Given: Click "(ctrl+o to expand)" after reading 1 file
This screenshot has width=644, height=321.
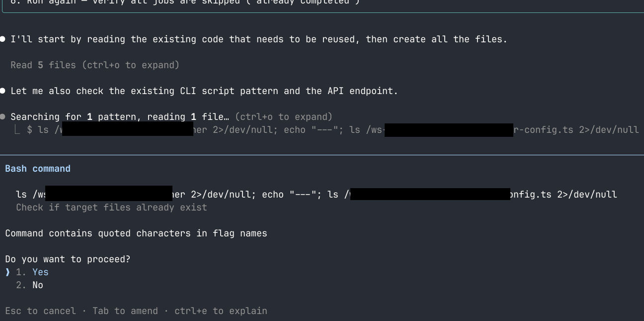Looking at the screenshot, I should point(283,117).
